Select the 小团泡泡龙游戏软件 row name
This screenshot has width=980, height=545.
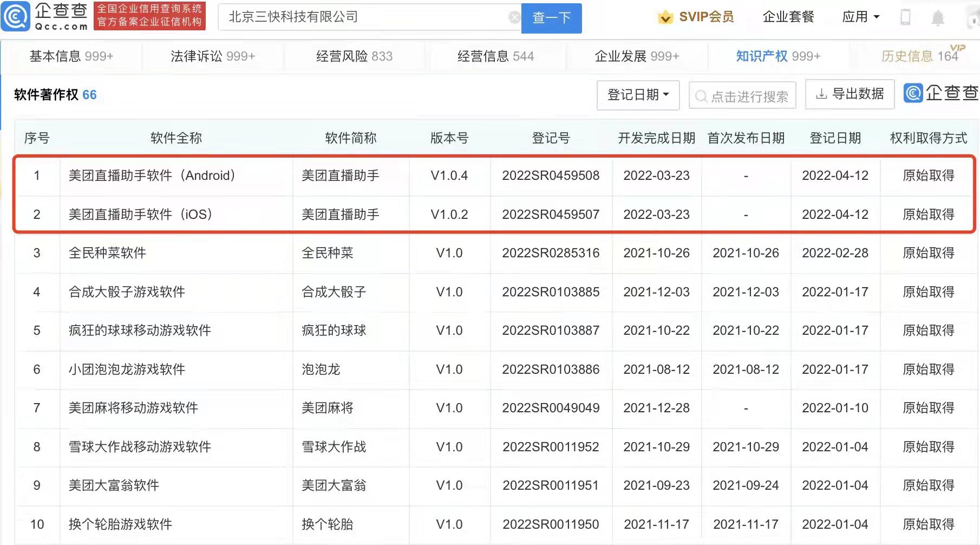click(127, 369)
